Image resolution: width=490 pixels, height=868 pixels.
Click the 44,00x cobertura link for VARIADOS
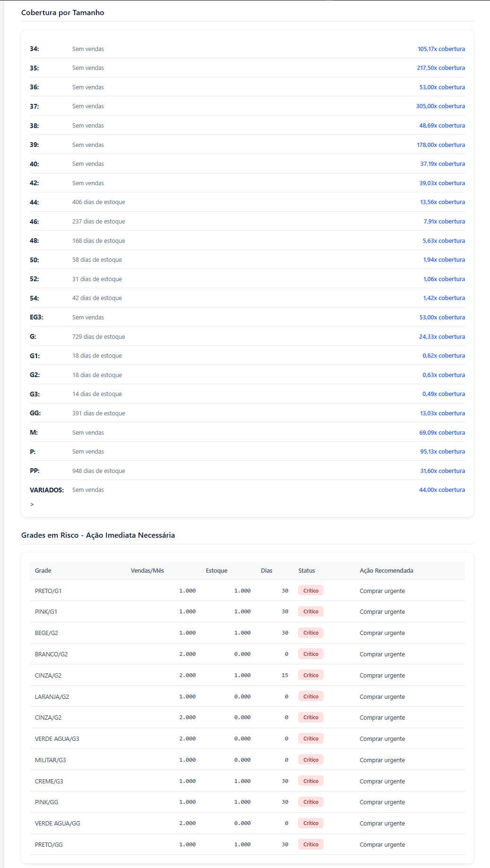[442, 490]
